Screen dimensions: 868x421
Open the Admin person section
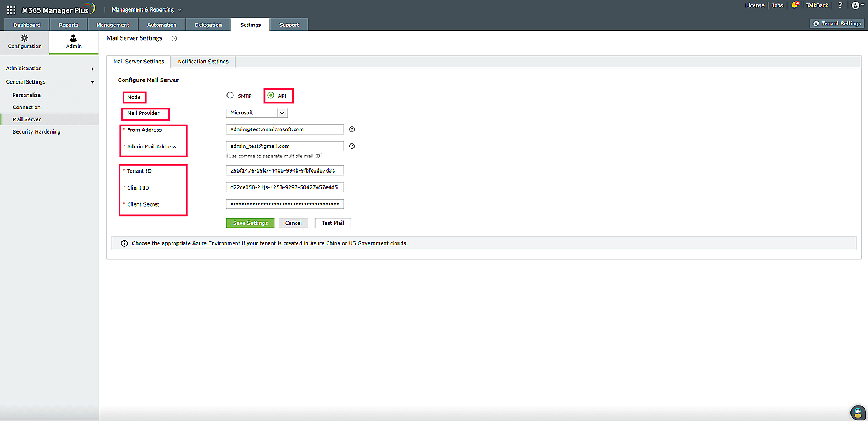tap(74, 42)
